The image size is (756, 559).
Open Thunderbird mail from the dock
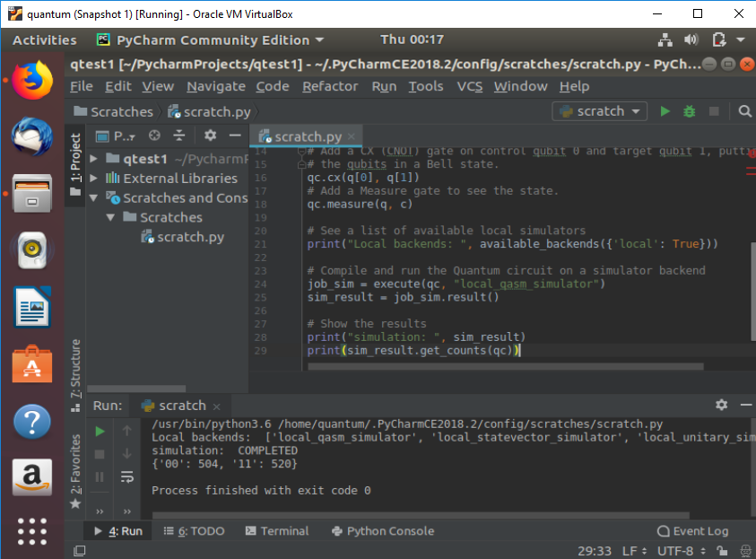[x=32, y=136]
